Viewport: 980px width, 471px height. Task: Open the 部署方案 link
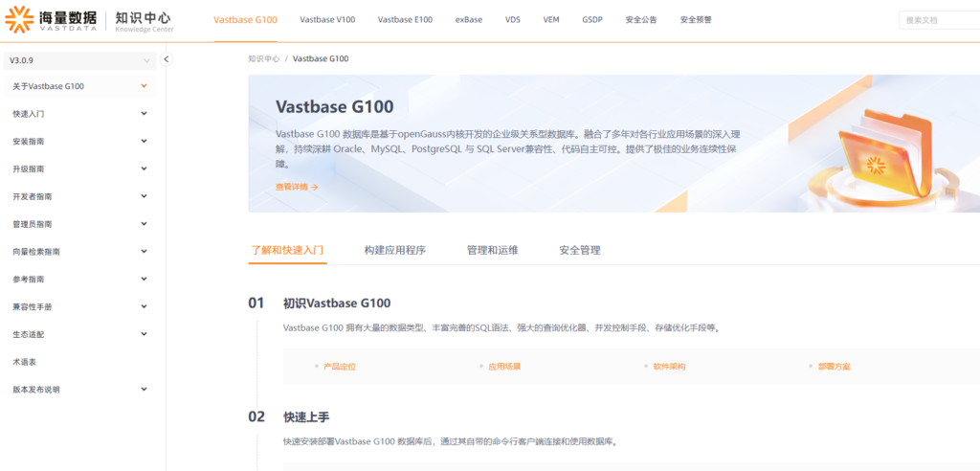pos(834,367)
